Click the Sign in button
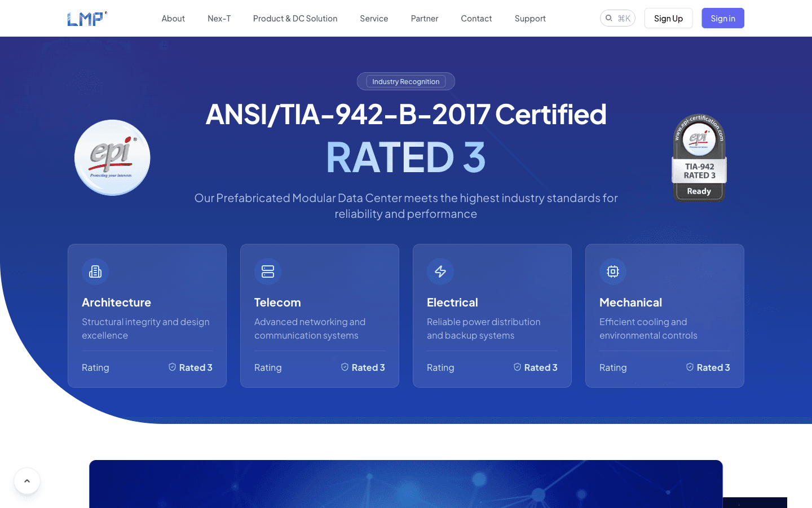The image size is (812, 508). (x=723, y=18)
